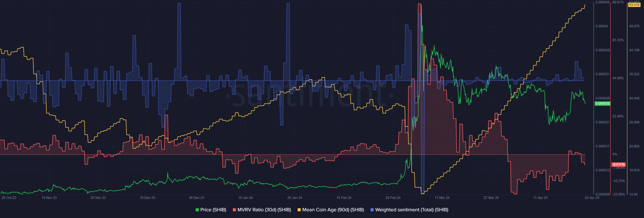The image size is (644, 218).
Task: Click the 10 Feb 24 date label
Action: [344, 198]
